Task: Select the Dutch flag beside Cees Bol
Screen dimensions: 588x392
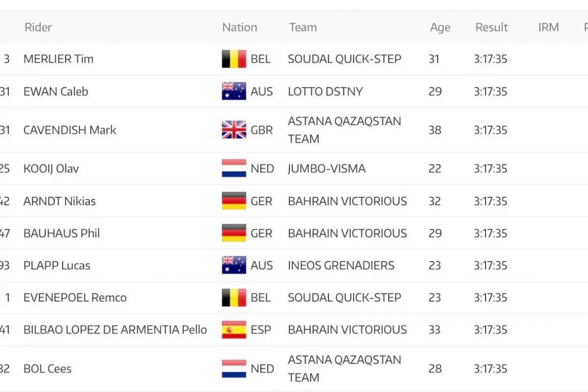Action: point(234,368)
